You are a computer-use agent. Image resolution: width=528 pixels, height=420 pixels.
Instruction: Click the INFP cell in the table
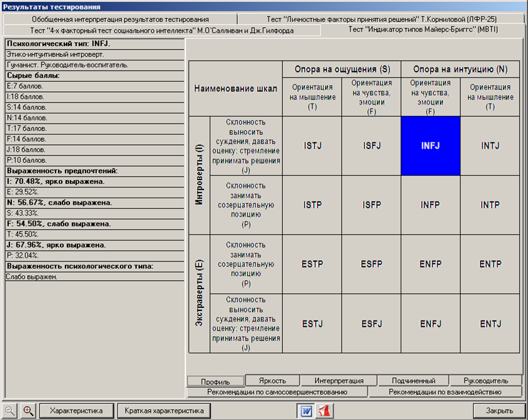pyautogui.click(x=430, y=205)
